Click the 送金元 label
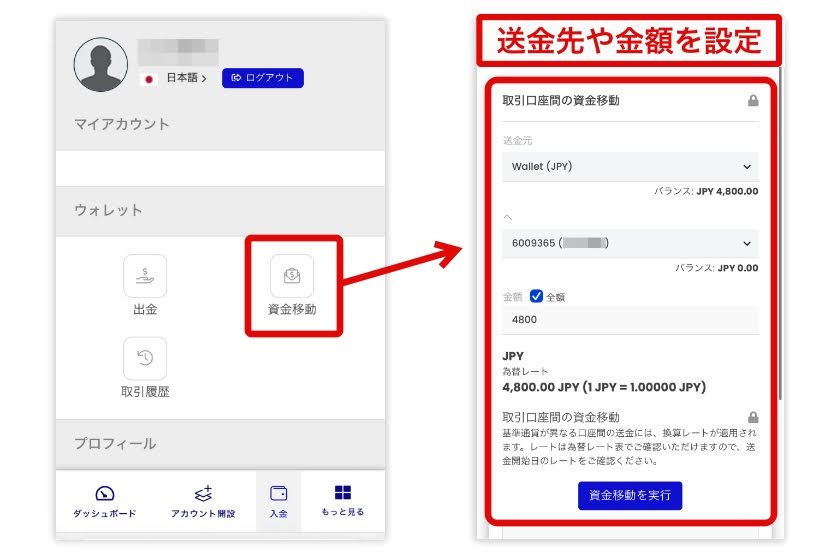This screenshot has width=840, height=560. 518,141
